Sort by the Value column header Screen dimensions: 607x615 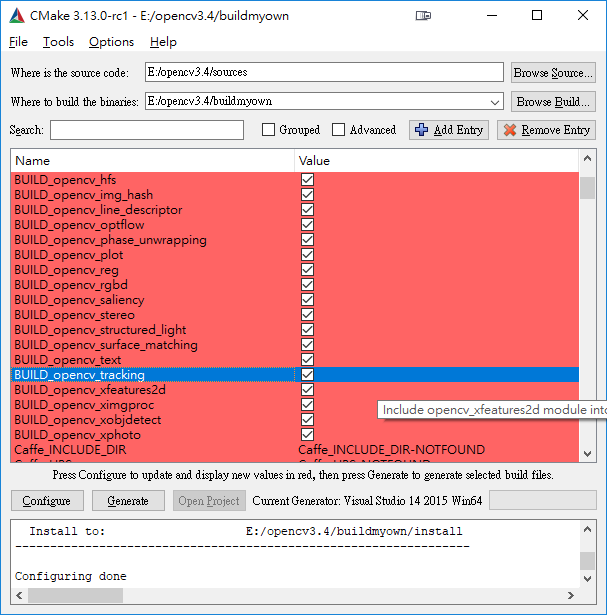[436, 161]
